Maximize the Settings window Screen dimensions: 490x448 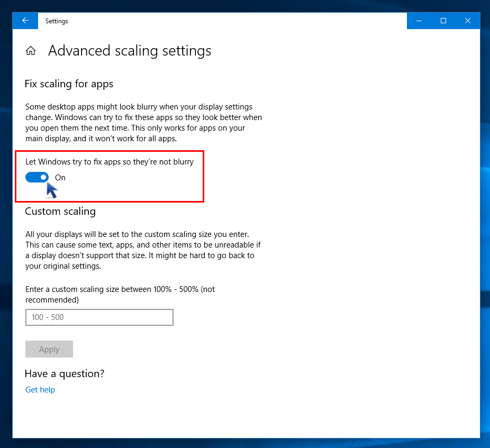[x=443, y=21]
